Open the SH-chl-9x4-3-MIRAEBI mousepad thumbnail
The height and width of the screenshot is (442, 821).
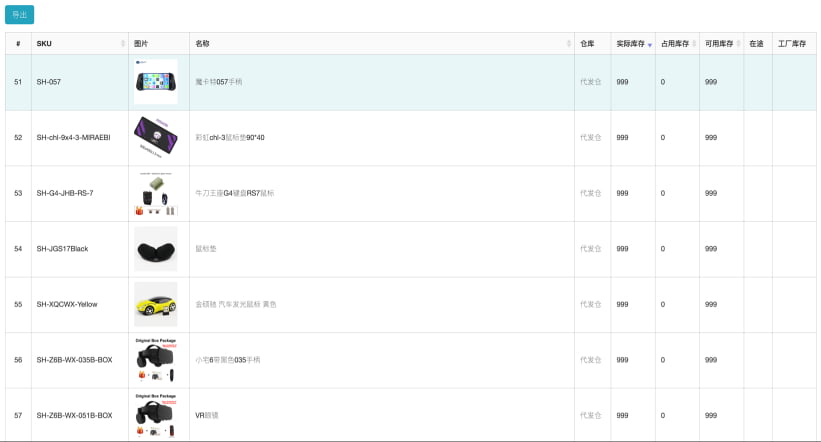tap(156, 137)
